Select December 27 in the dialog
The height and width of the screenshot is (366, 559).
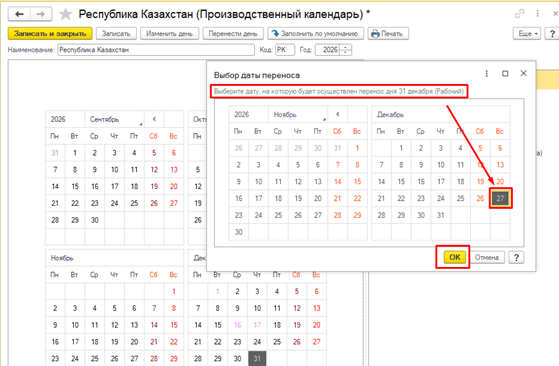click(500, 199)
